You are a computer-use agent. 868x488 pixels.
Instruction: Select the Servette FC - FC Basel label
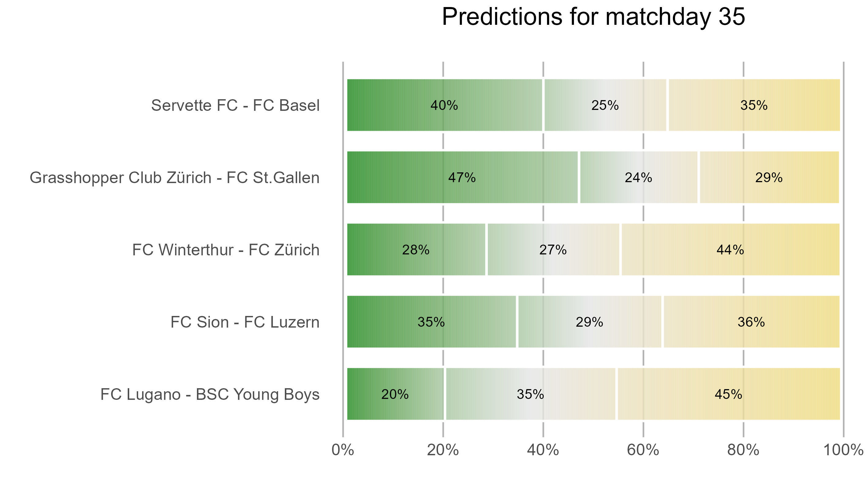click(x=235, y=105)
